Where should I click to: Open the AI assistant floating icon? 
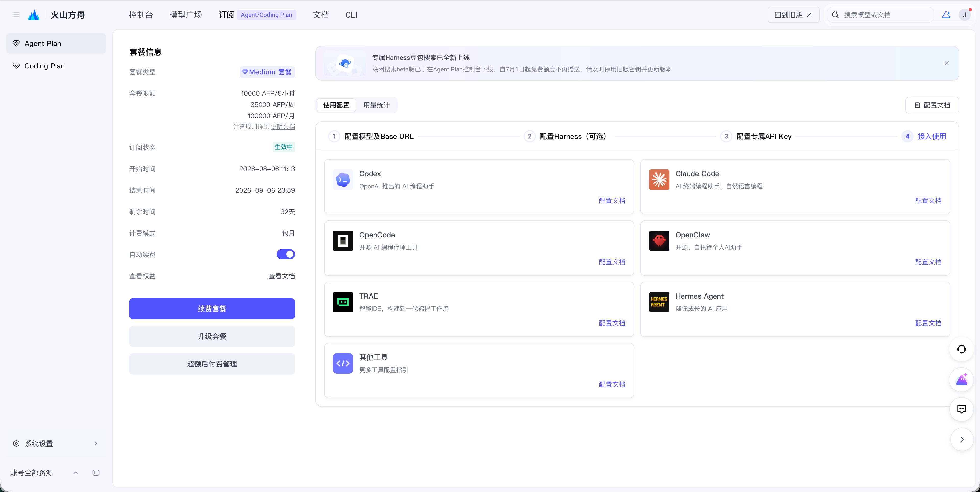tap(961, 379)
